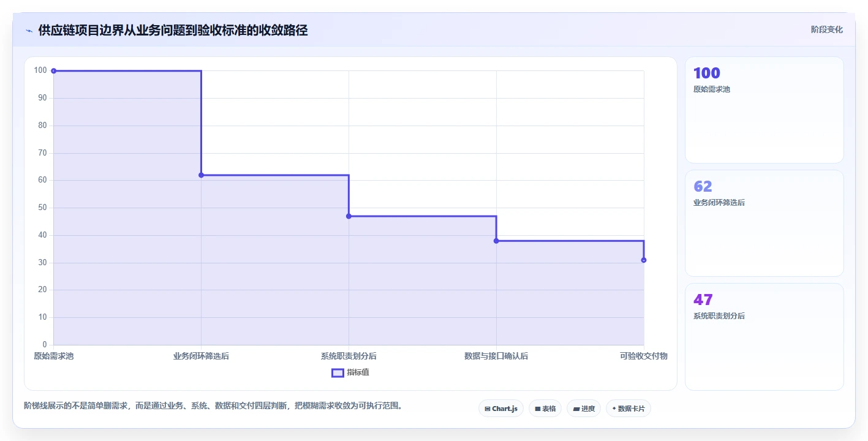The image size is (868, 441).
Task: Click the 业务闭环筛选后 x-axis label
Action: click(201, 356)
